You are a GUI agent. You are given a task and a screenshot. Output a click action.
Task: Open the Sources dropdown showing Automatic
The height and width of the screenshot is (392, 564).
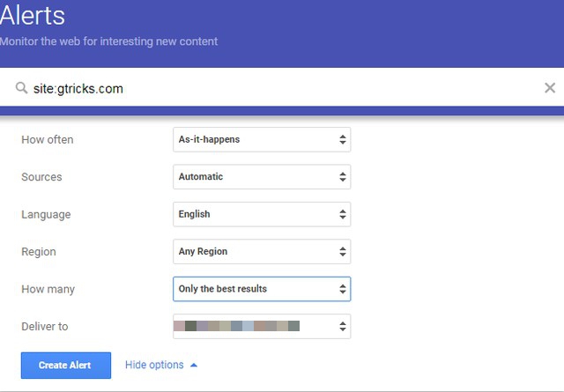tap(262, 177)
